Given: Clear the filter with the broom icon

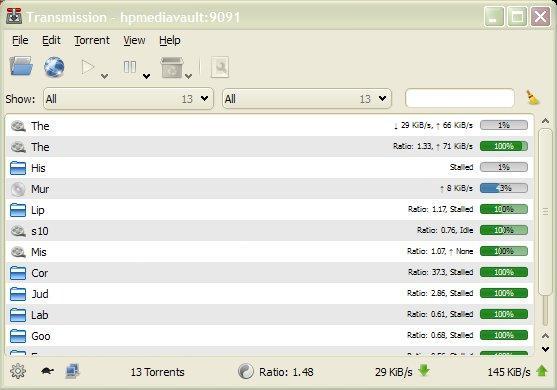Looking at the screenshot, I should coord(532,98).
